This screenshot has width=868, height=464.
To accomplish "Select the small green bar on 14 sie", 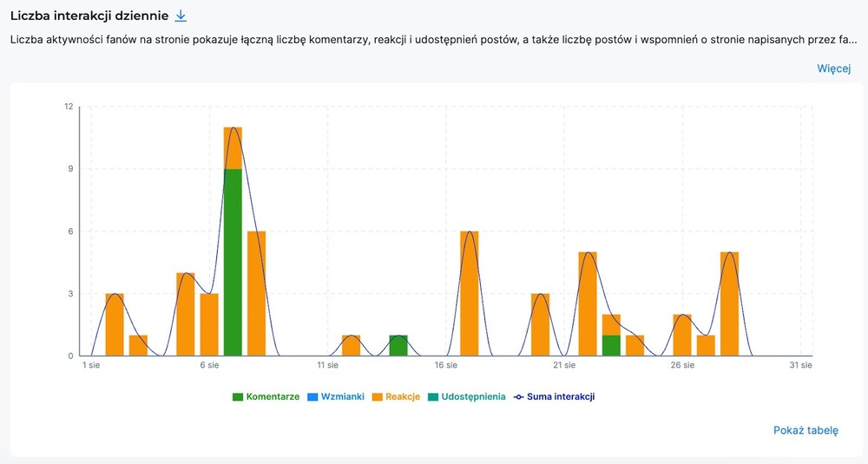I will 398,345.
